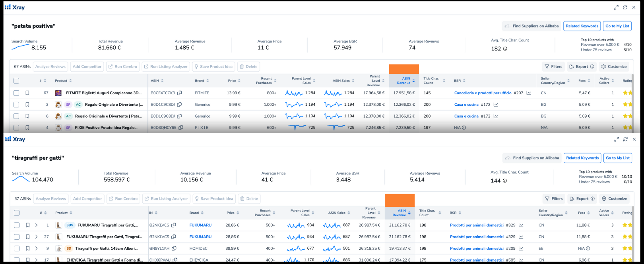This screenshot has height=264, width=644.
Task: Bookmark the HOMIDEC tiragraffi 145cm row
Action: click(28, 248)
